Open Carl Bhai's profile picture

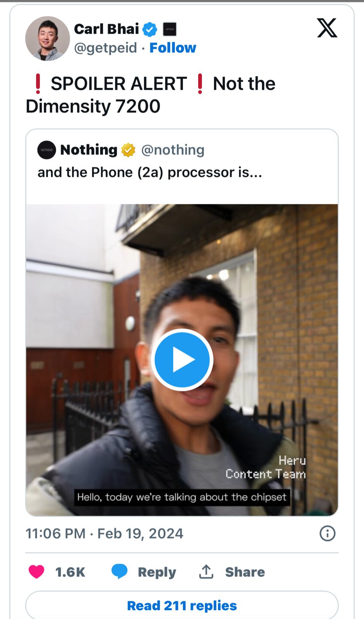pyautogui.click(x=48, y=38)
